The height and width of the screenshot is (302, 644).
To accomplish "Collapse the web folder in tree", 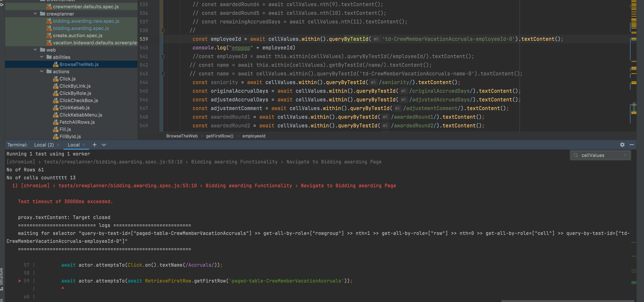I will coord(35,50).
